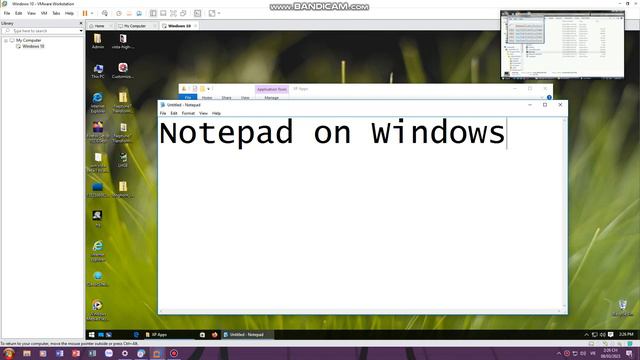
Task: Click the console view toolbar icon
Action: [x=198, y=13]
